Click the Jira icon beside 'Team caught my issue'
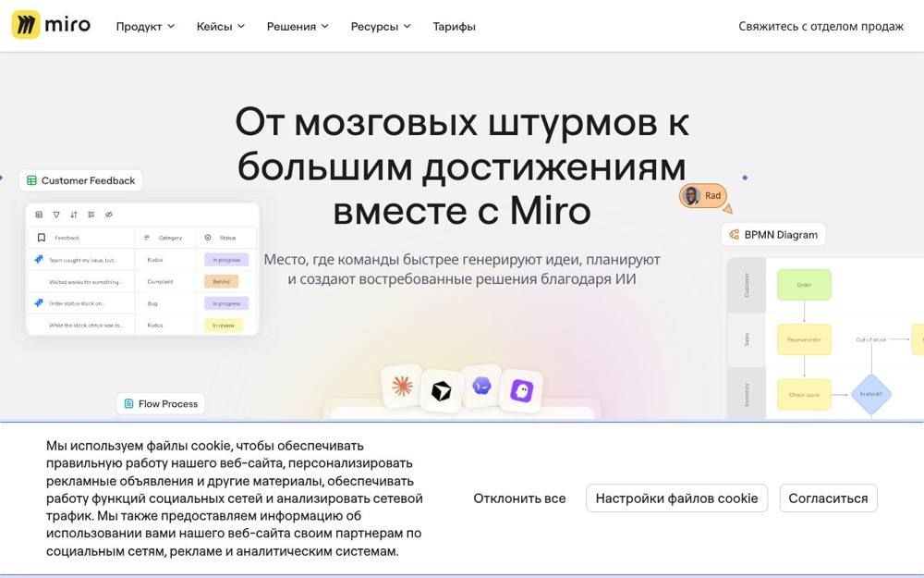This screenshot has width=924, height=578. point(39,260)
